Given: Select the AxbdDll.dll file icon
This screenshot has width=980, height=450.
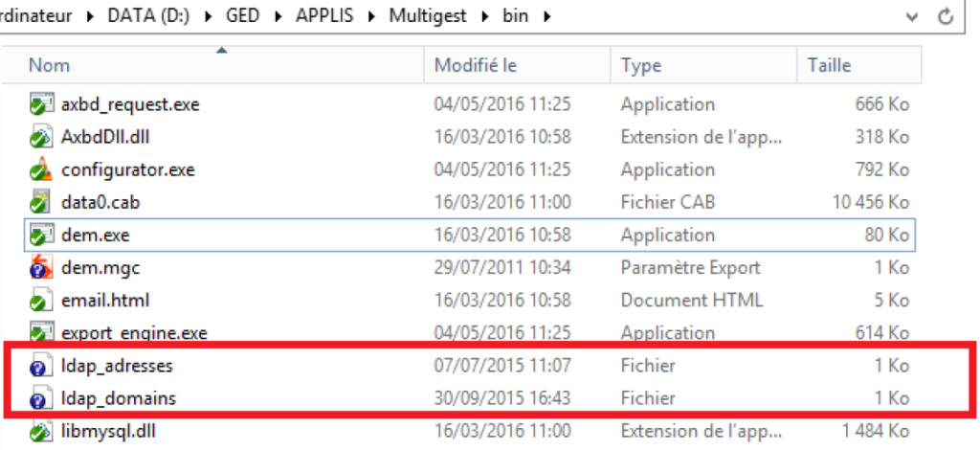Looking at the screenshot, I should pyautogui.click(x=39, y=137).
